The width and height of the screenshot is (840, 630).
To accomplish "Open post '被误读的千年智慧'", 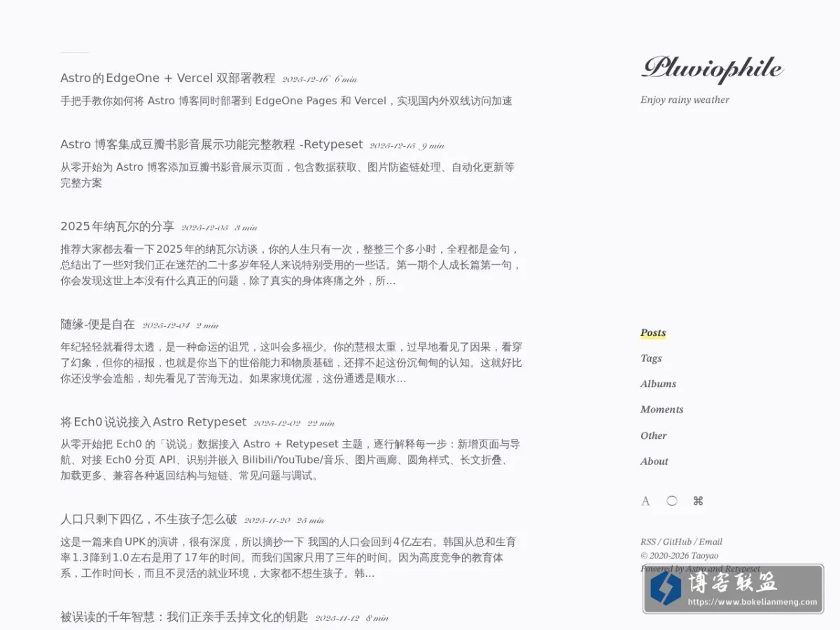I will point(184,617).
